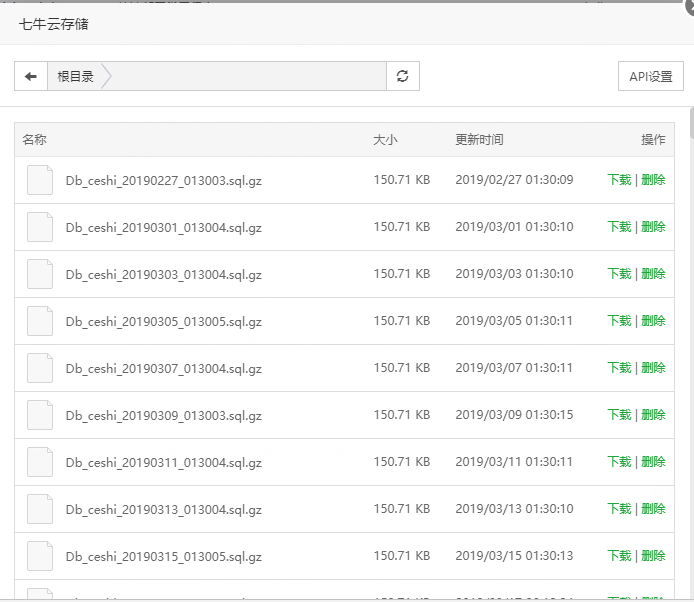Viewport: 694px width, 602px height.
Task: Download Db_ceshi_20190307_013004.sql.gz via 下载
Action: tap(619, 367)
